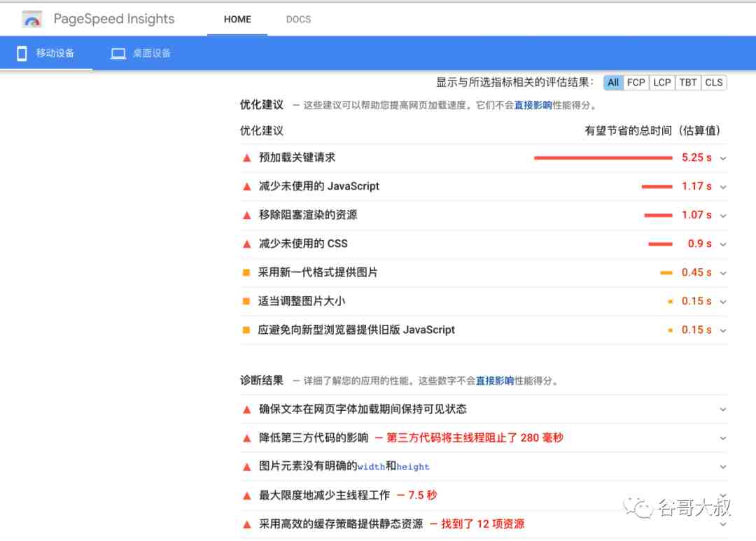Click the 0.45 s orange savings bar
This screenshot has width=756, height=541.
point(666,273)
